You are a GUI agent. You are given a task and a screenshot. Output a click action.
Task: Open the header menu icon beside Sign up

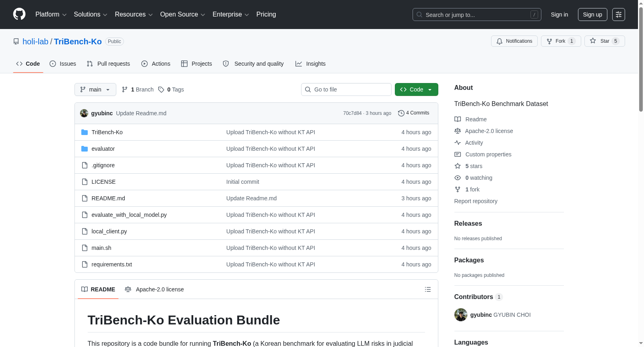tap(618, 15)
